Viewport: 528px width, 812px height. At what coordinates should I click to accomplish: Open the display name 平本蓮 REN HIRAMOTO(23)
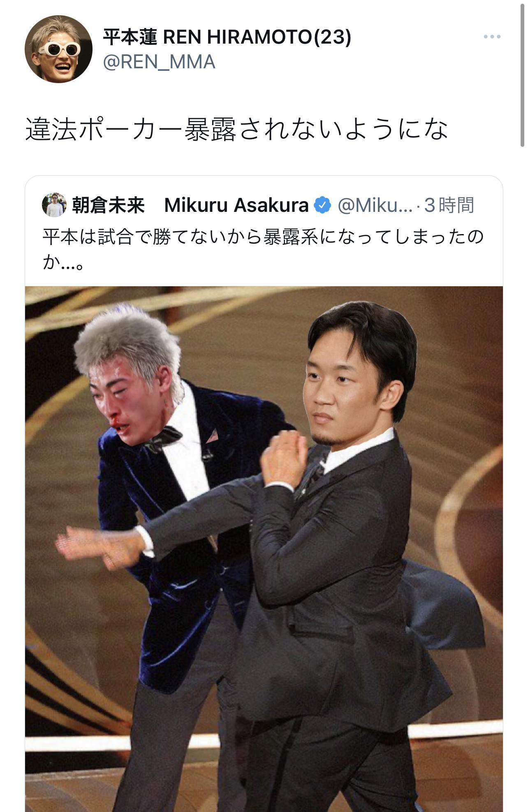point(227,37)
